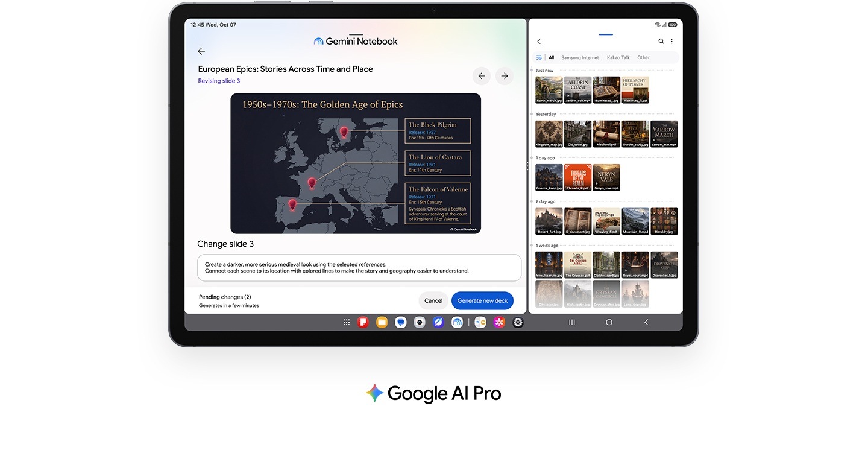Switch to the Kakao Talk filter
868x453 pixels.
[x=618, y=58]
